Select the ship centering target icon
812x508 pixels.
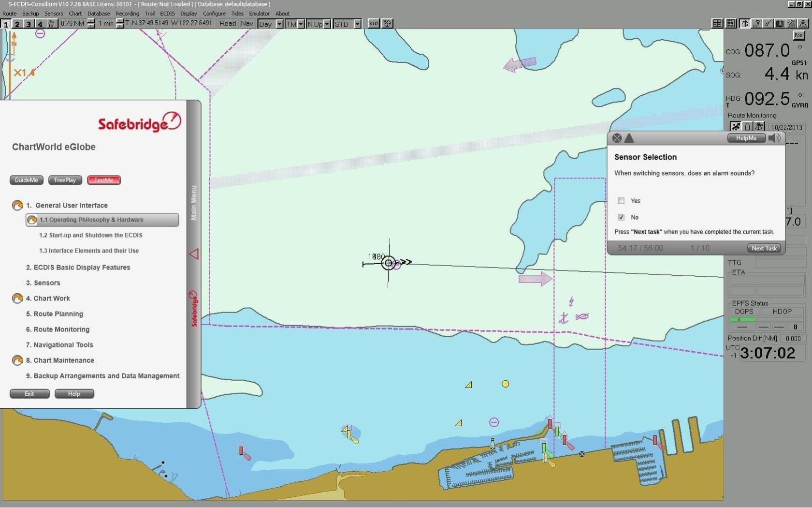point(744,23)
